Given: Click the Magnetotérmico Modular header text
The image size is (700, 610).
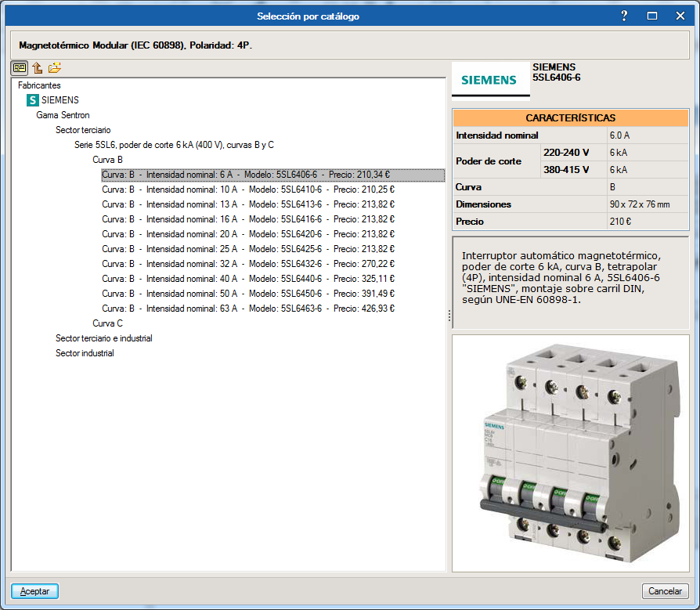Looking at the screenshot, I should tap(135, 45).
